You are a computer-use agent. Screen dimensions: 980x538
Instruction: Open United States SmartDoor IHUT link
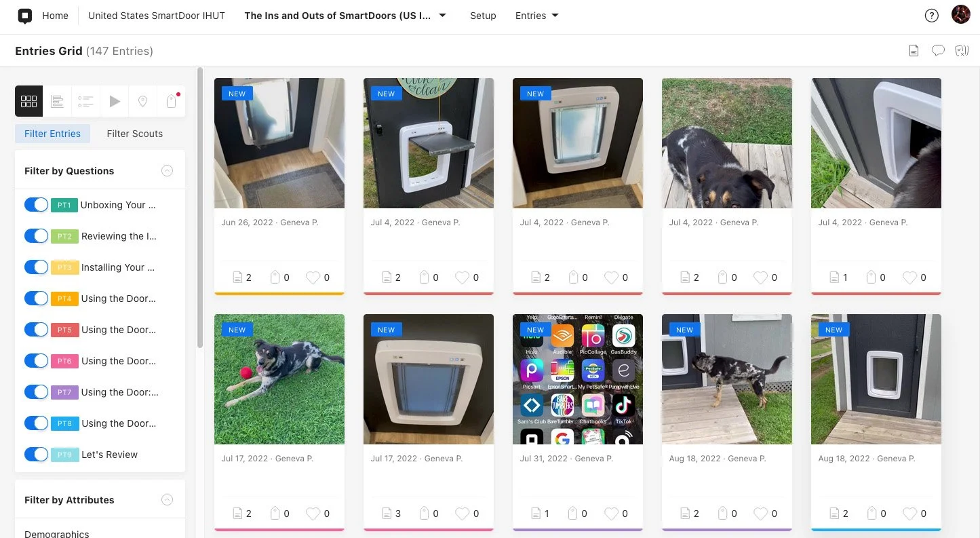click(157, 16)
